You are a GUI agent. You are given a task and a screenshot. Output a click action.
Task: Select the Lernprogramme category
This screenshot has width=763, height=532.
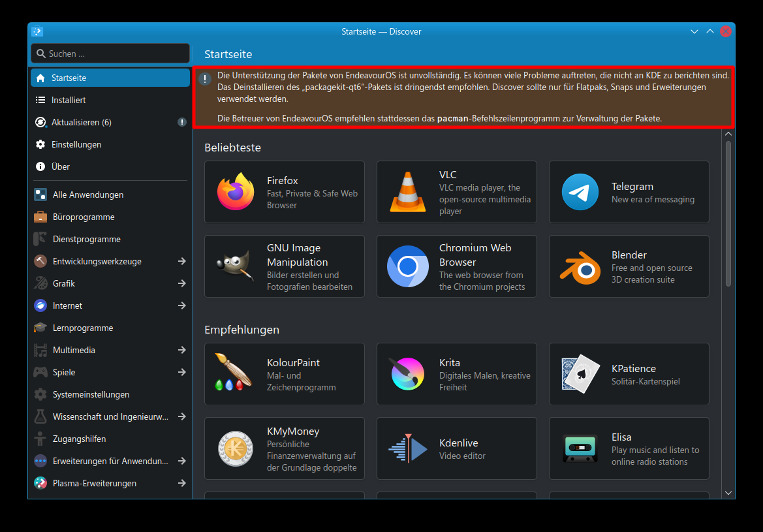tap(110, 328)
